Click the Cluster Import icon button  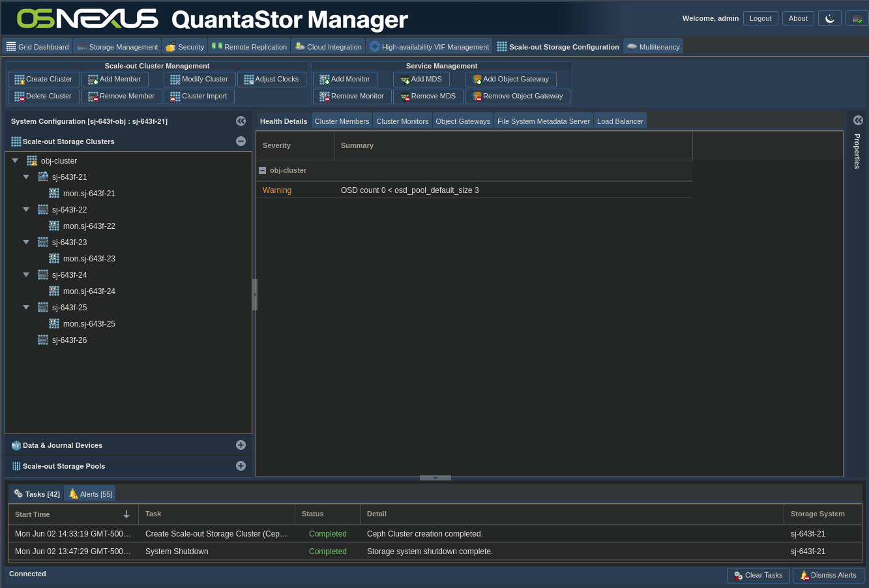(175, 96)
